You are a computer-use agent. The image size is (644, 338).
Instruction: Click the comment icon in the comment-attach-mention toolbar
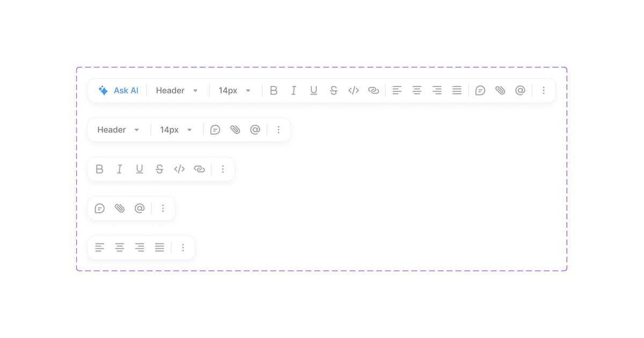pyautogui.click(x=99, y=208)
